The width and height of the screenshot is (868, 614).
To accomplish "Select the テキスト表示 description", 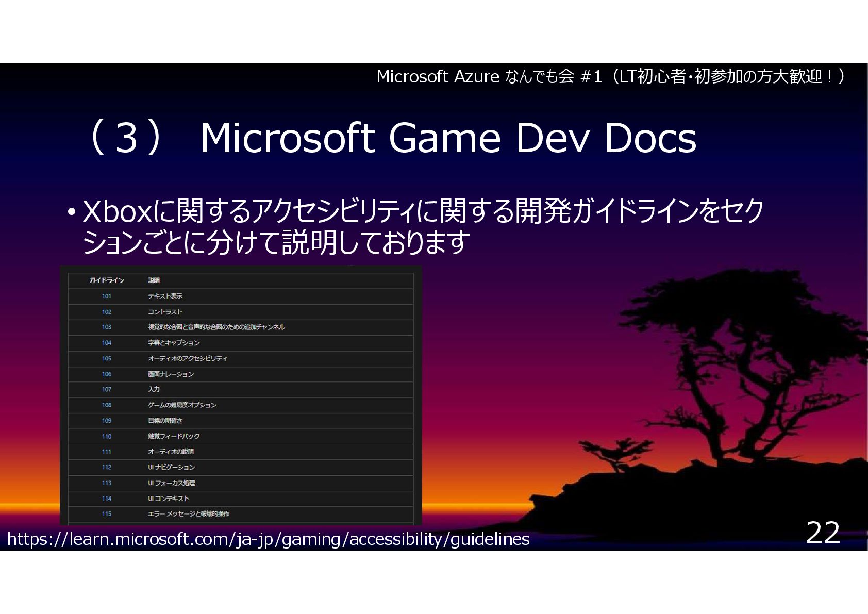I will pos(165,296).
